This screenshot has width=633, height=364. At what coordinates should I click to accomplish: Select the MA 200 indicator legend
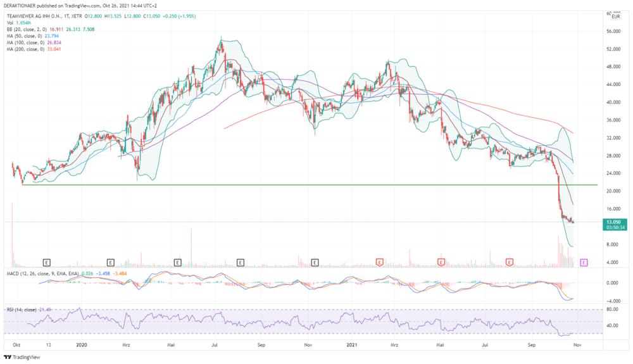tap(34, 49)
